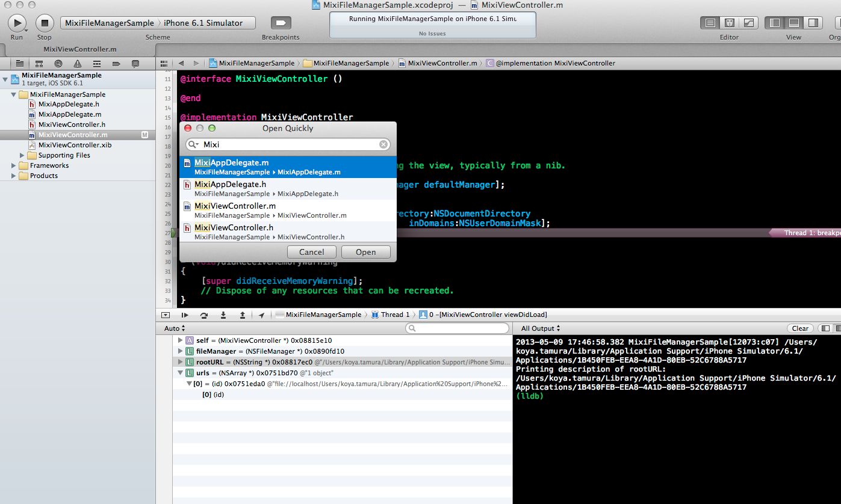Toggle the Navigator pane view button
This screenshot has height=504, width=841.
click(x=775, y=23)
